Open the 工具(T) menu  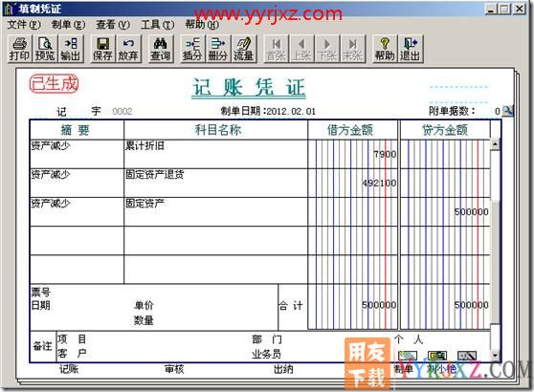pyautogui.click(x=157, y=25)
